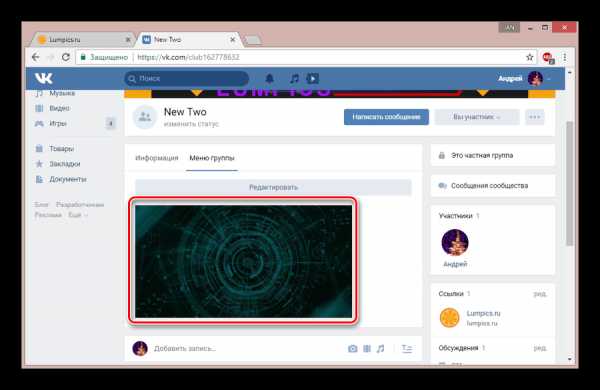The image size is (600, 390).
Task: Click the VK search field
Action: tap(186, 78)
